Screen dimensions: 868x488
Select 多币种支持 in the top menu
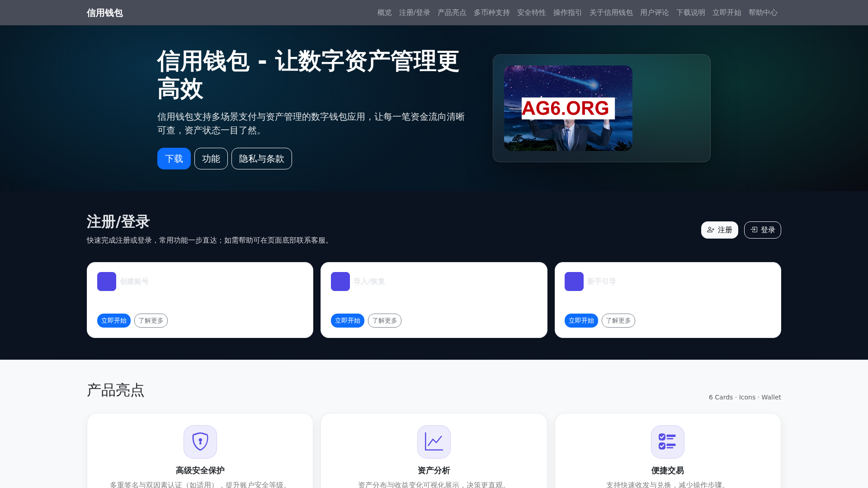tap(492, 13)
